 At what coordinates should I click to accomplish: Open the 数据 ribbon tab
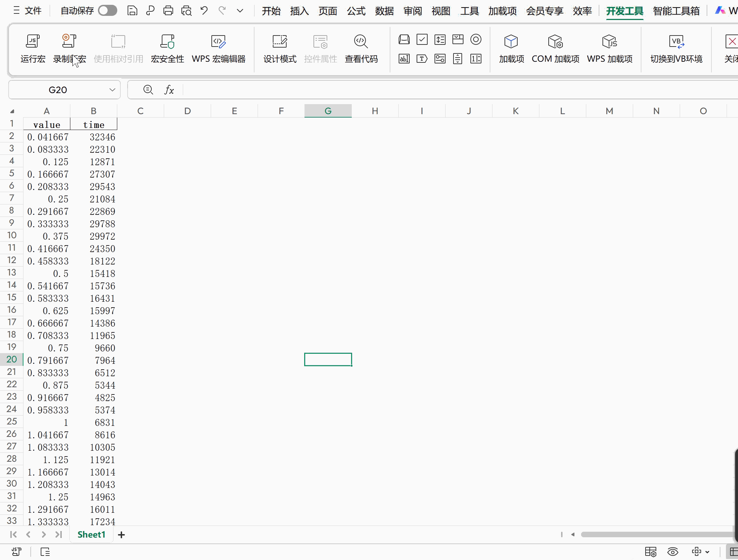[384, 11]
